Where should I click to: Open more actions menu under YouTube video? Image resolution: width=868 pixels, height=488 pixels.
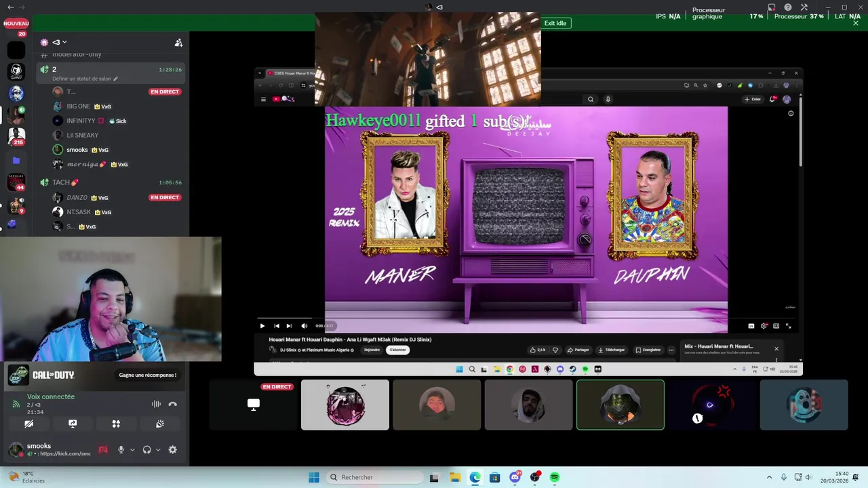[x=671, y=350]
